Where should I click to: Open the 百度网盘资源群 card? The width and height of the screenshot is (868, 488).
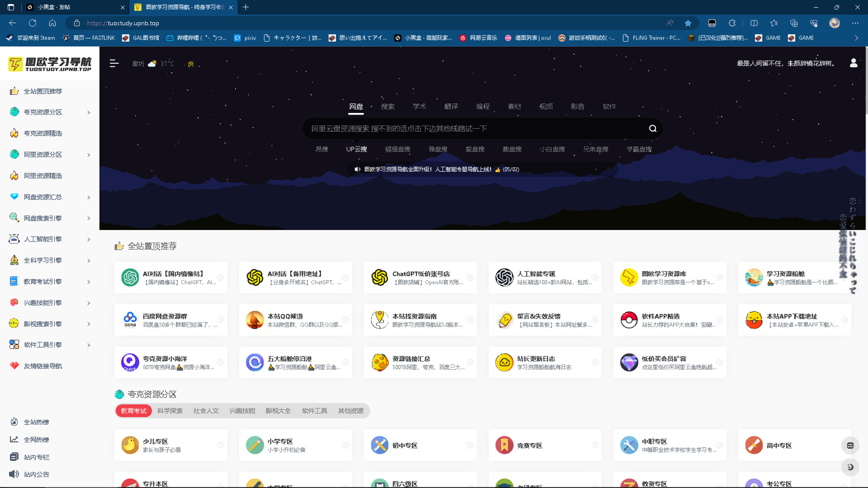tap(171, 320)
